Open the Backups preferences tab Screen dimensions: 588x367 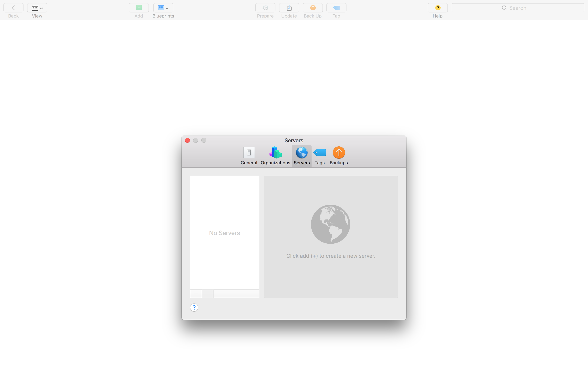(339, 156)
